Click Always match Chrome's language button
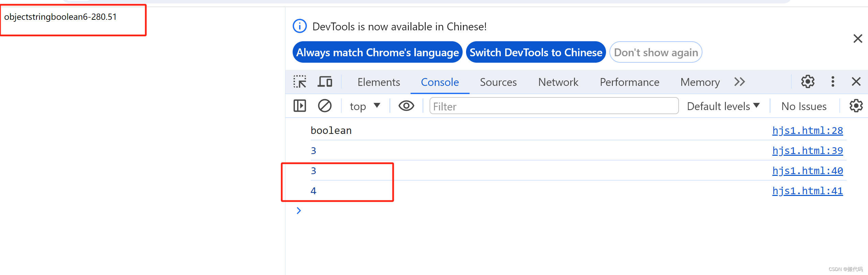 [377, 52]
